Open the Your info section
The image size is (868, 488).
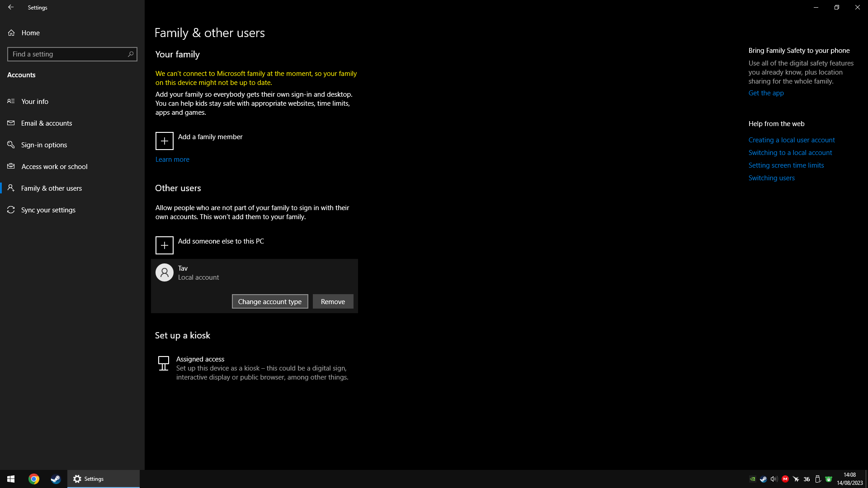tap(35, 101)
